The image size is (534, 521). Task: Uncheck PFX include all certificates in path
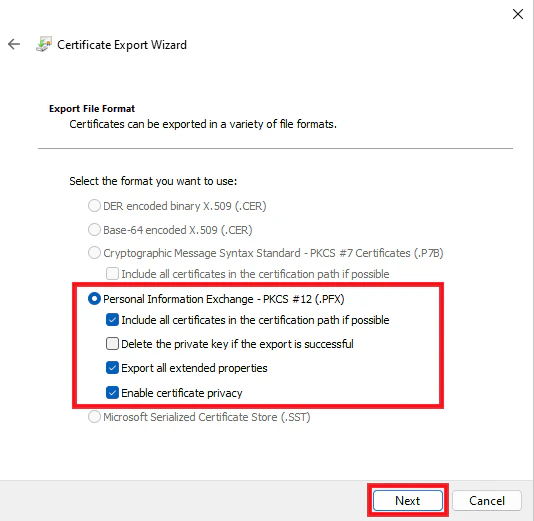[112, 320]
